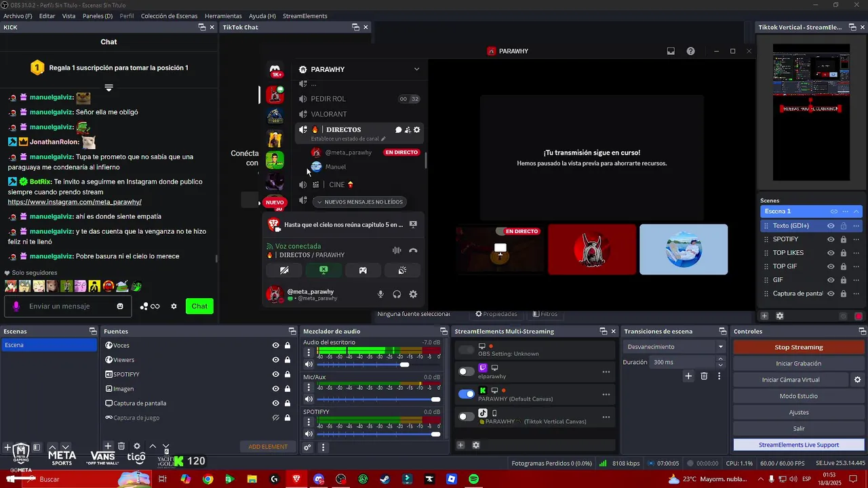Viewport: 868px width, 488px height.
Task: Hide the Imagen source
Action: (x=275, y=388)
